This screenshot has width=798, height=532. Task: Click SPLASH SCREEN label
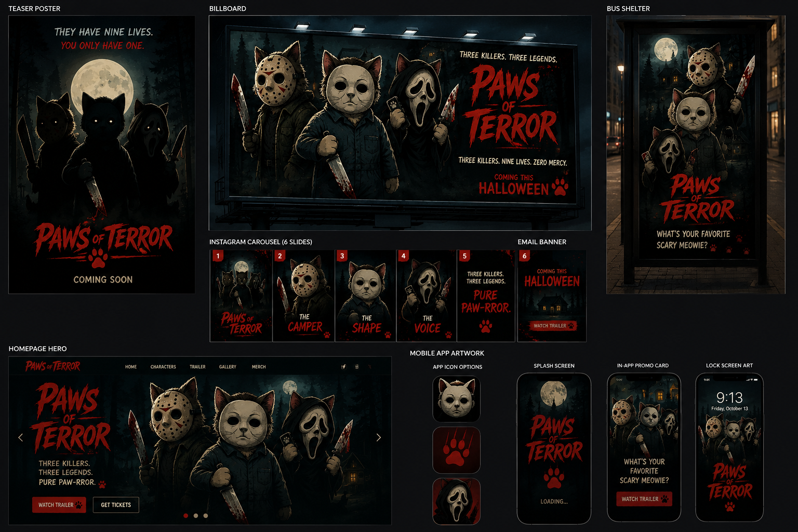coord(554,366)
